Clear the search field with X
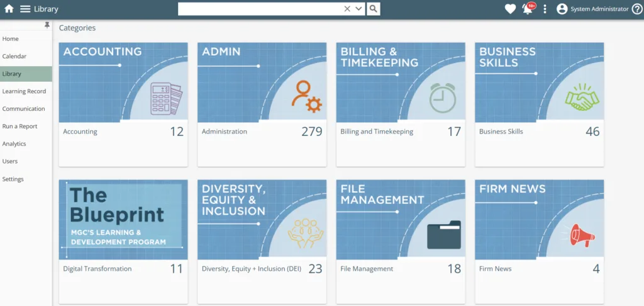 coord(347,9)
